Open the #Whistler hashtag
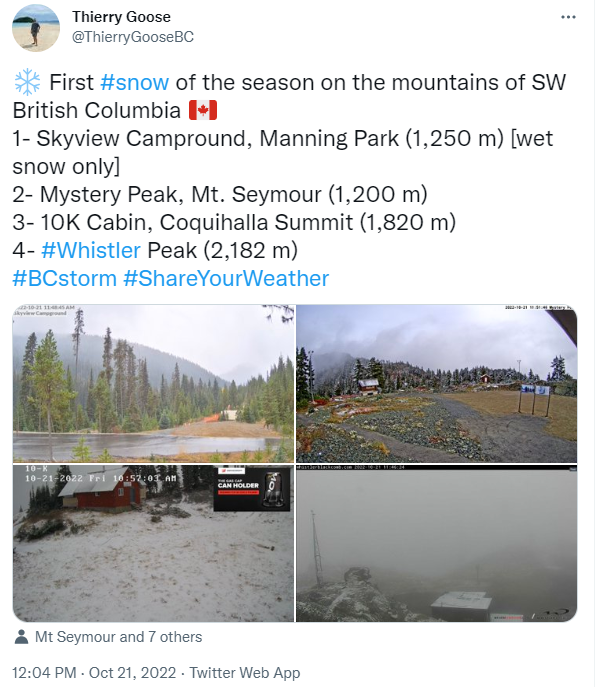 coord(91,251)
